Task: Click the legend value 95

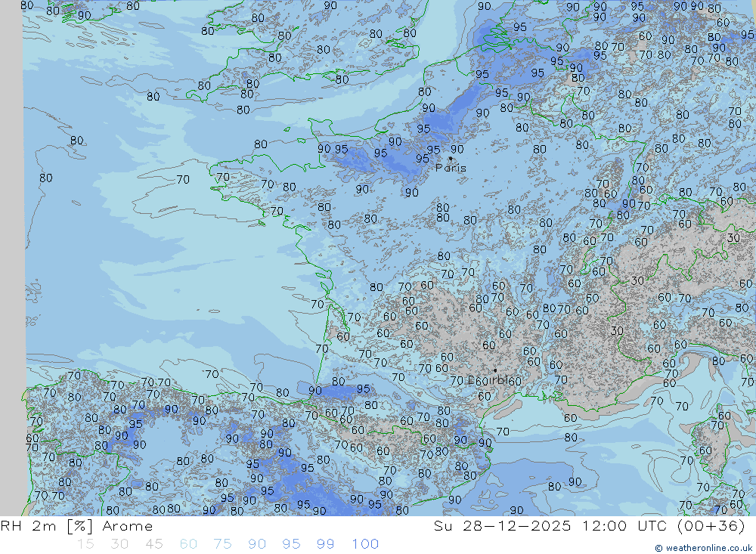Action: [291, 544]
